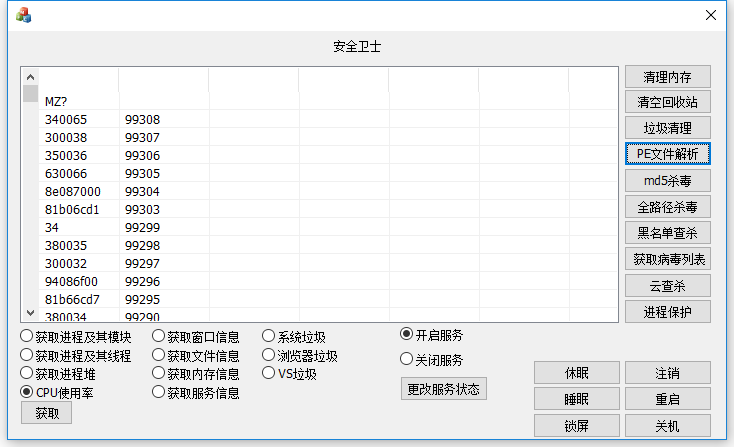Start md5杀毒 scan
This screenshot has height=447, width=734.
[667, 181]
